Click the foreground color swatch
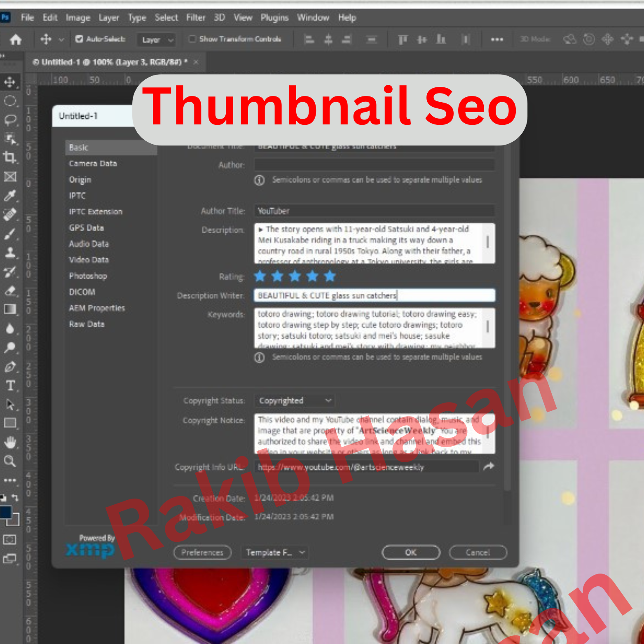 point(5,513)
